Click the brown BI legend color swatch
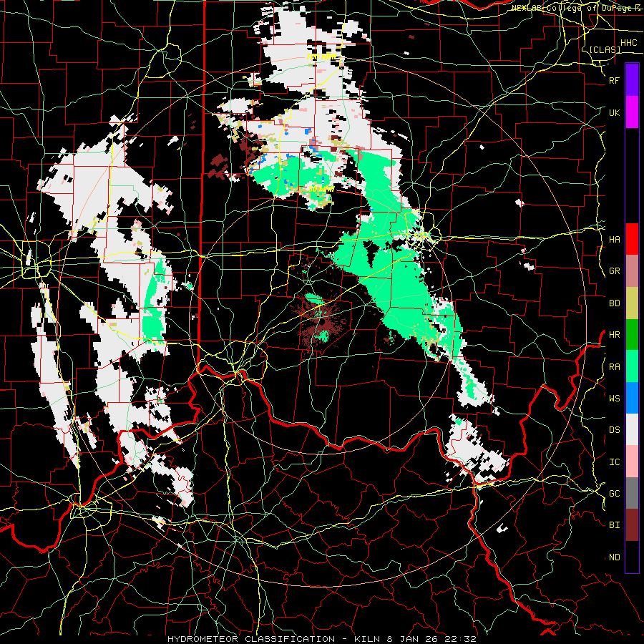Image resolution: width=644 pixels, height=644 pixels. coord(632,525)
